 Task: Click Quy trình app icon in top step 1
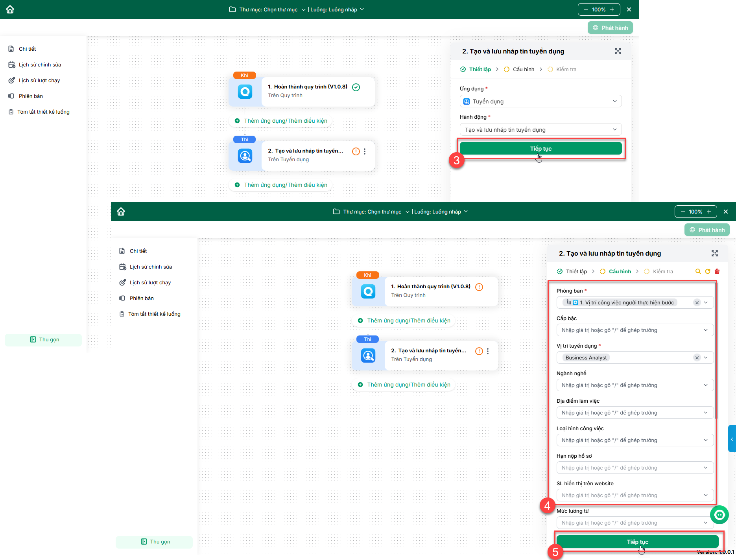coord(245,92)
